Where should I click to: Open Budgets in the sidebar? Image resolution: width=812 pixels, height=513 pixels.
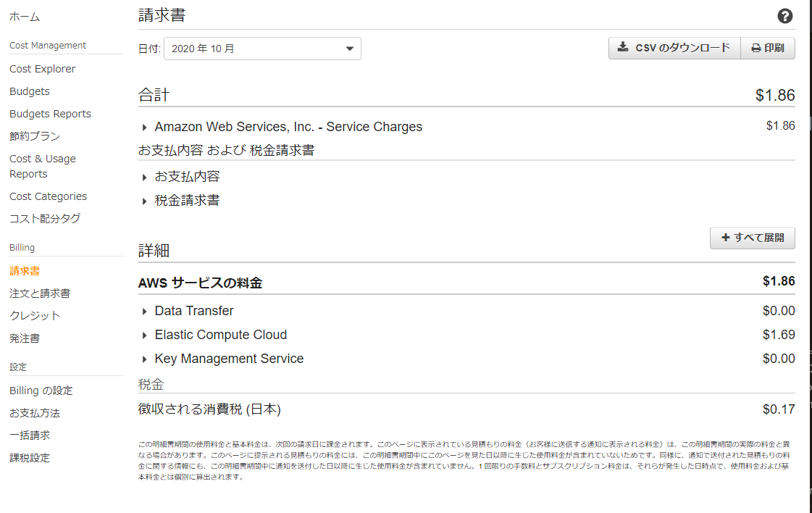pyautogui.click(x=30, y=91)
